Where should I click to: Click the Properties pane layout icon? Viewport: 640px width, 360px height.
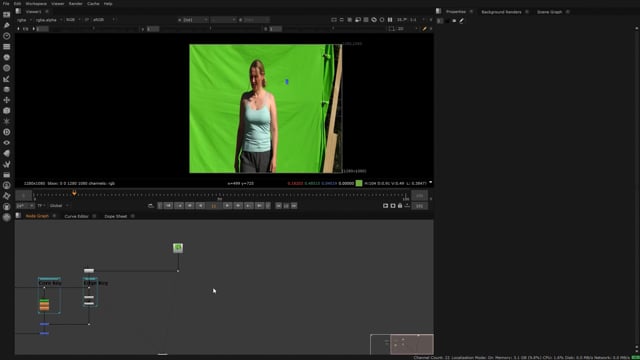[x=438, y=11]
